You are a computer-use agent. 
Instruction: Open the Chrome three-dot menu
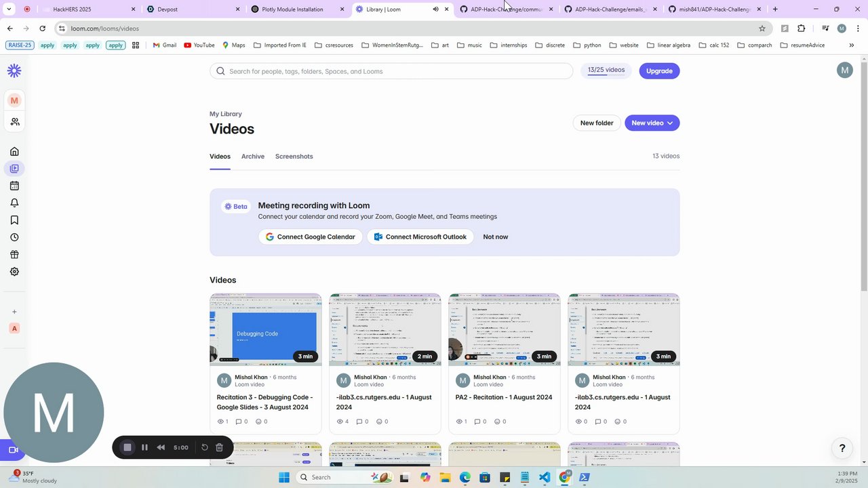coord(857,28)
